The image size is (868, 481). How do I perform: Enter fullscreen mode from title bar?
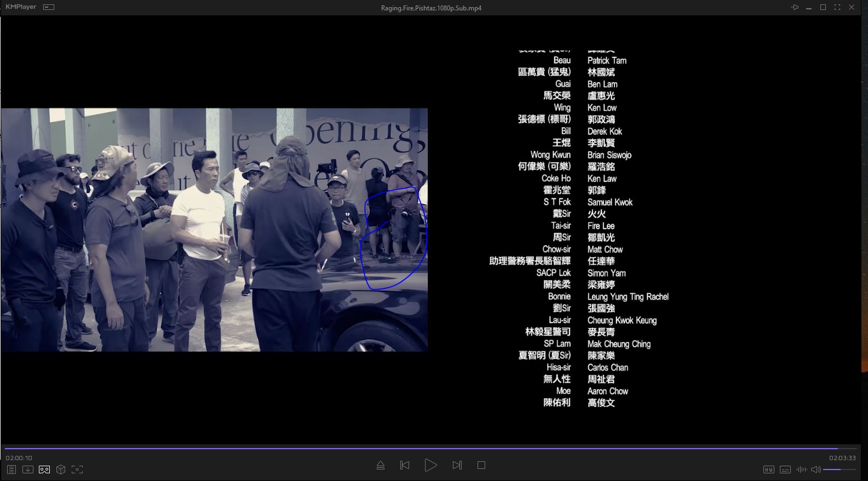(837, 7)
